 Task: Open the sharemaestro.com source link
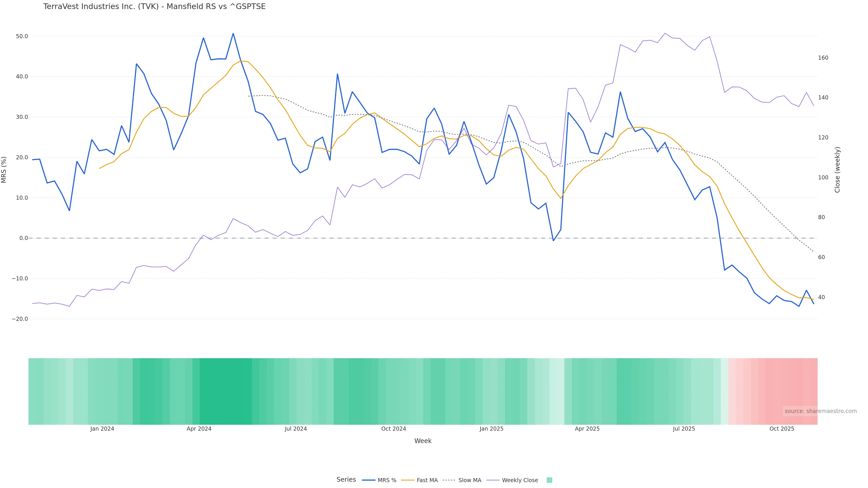click(820, 411)
